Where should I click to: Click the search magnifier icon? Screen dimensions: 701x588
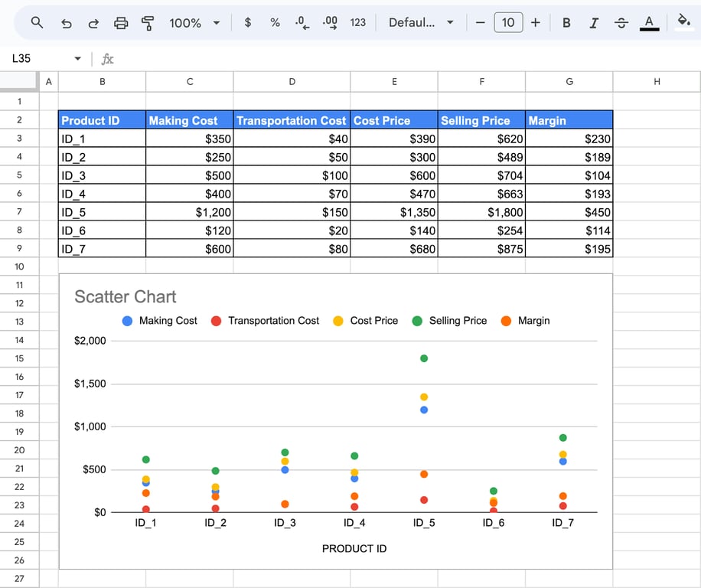[37, 22]
